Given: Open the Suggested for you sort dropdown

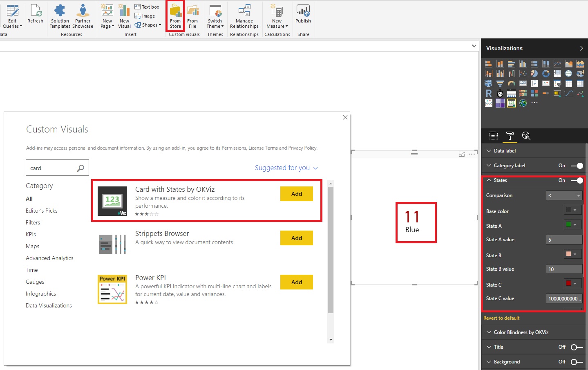Looking at the screenshot, I should (286, 168).
